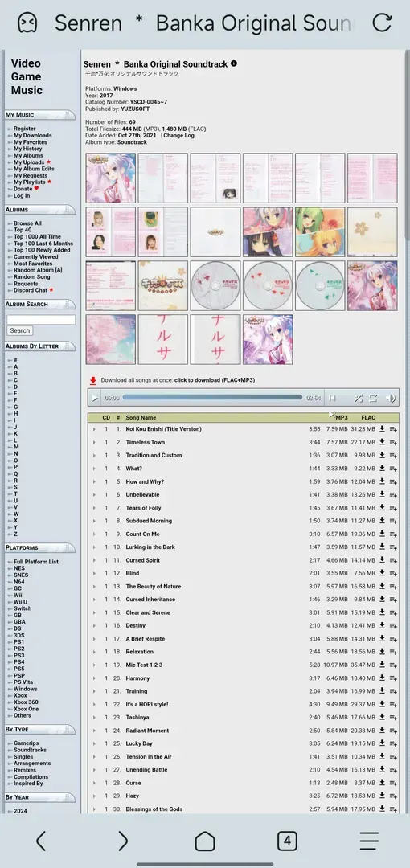Open the browser hamburger menu
The height and width of the screenshot is (868, 410).
369,841
